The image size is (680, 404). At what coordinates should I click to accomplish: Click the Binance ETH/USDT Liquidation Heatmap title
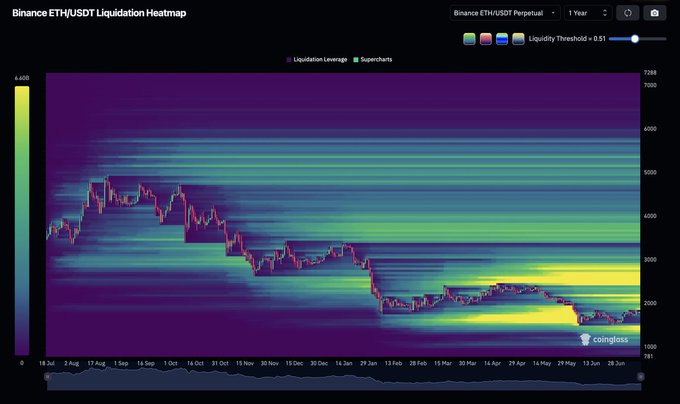[x=99, y=13]
